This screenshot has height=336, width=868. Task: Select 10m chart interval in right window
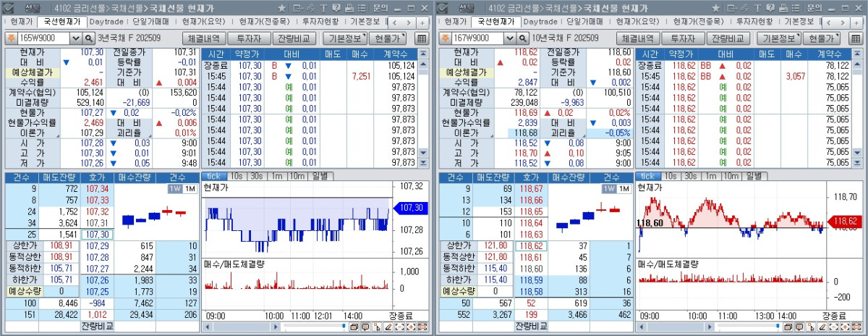tap(731, 176)
